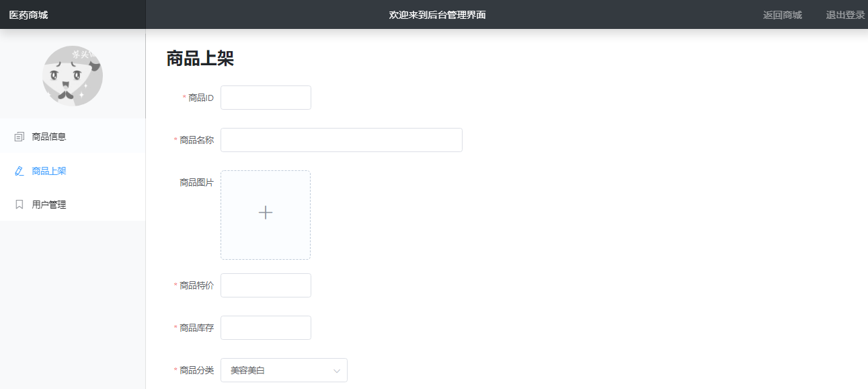This screenshot has width=868, height=389.
Task: Click the 返回商城 link in the header
Action: click(x=783, y=15)
